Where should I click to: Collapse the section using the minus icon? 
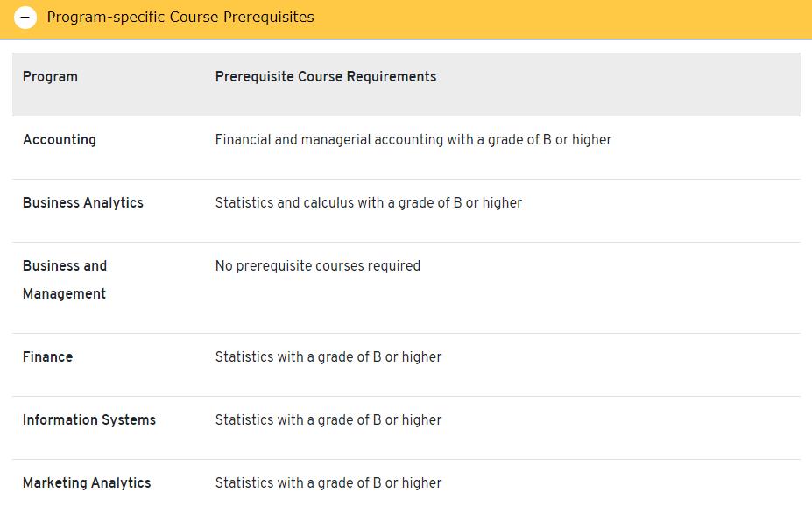(x=25, y=18)
